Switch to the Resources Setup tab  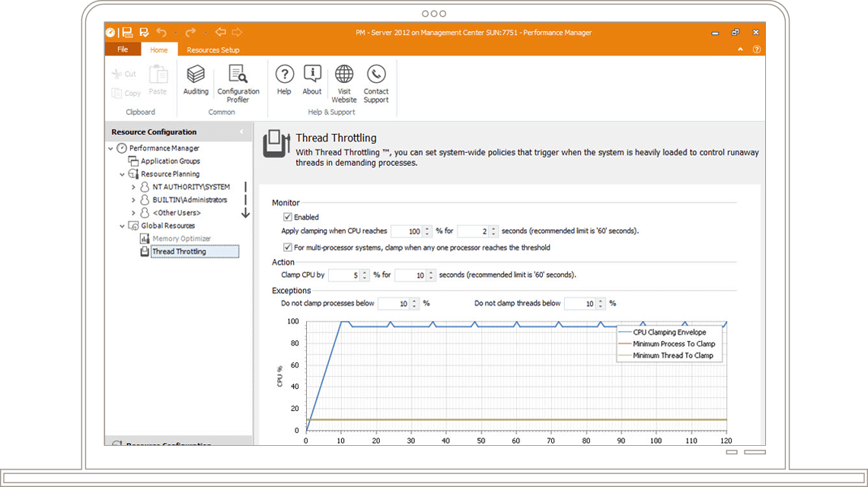click(x=213, y=49)
